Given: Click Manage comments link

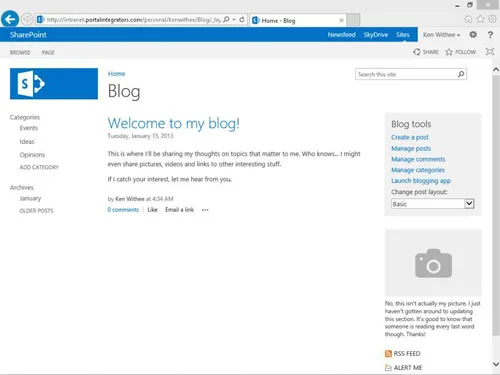Looking at the screenshot, I should (418, 159).
